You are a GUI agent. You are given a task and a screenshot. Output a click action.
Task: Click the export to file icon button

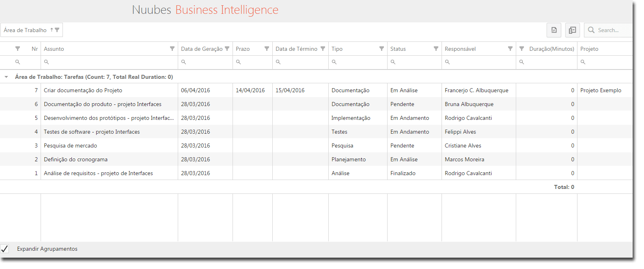[x=554, y=30]
